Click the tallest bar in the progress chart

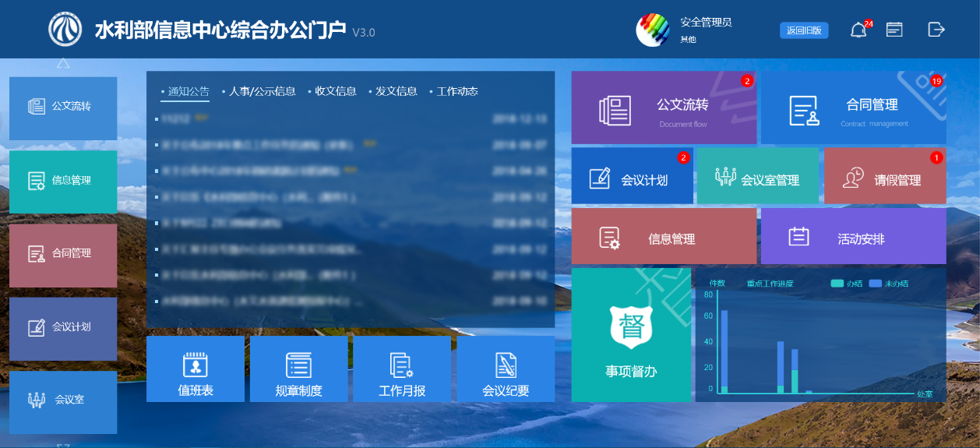(x=724, y=351)
